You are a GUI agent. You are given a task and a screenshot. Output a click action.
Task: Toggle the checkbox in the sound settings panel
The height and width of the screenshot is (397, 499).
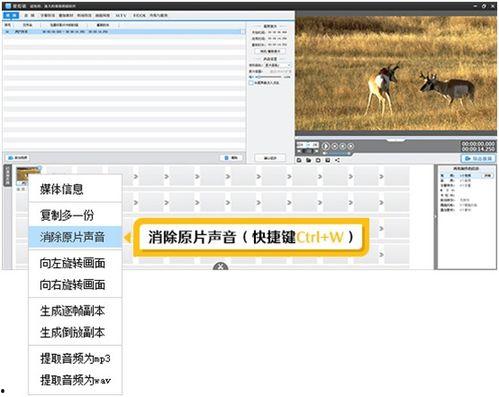[251, 82]
